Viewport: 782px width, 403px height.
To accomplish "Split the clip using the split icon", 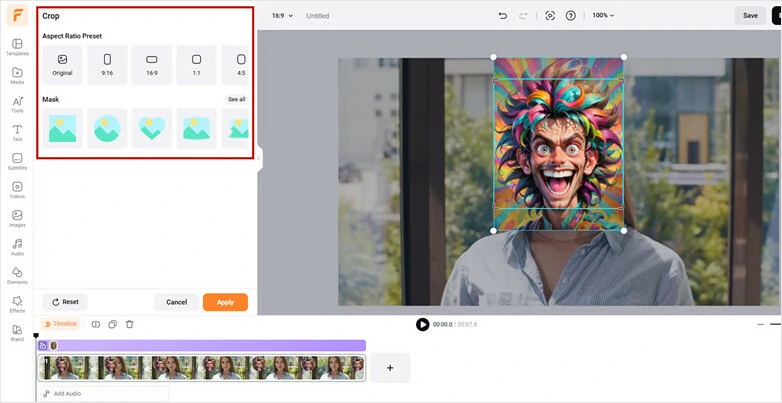I will (x=96, y=324).
